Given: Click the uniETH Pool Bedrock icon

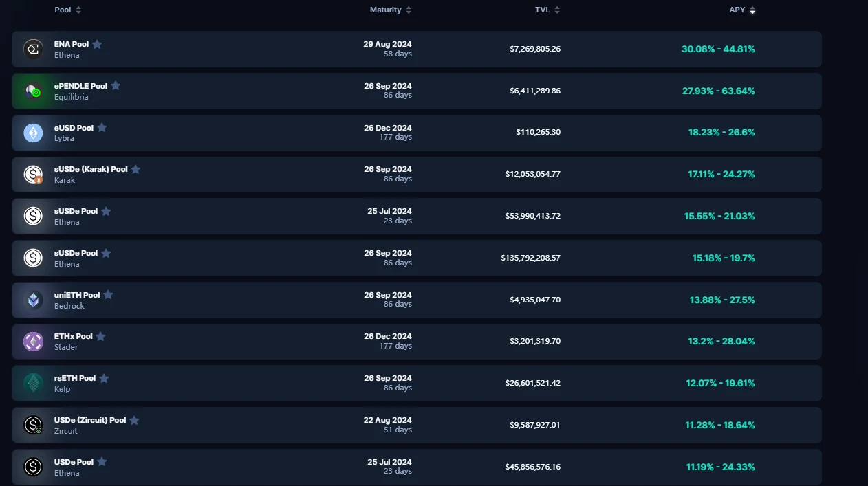Looking at the screenshot, I should (x=33, y=300).
